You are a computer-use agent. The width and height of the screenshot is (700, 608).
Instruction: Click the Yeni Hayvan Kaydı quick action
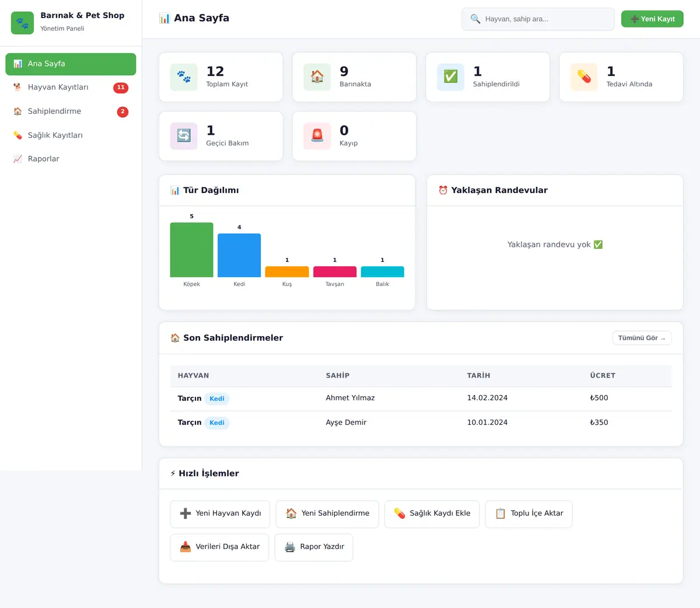(x=220, y=513)
